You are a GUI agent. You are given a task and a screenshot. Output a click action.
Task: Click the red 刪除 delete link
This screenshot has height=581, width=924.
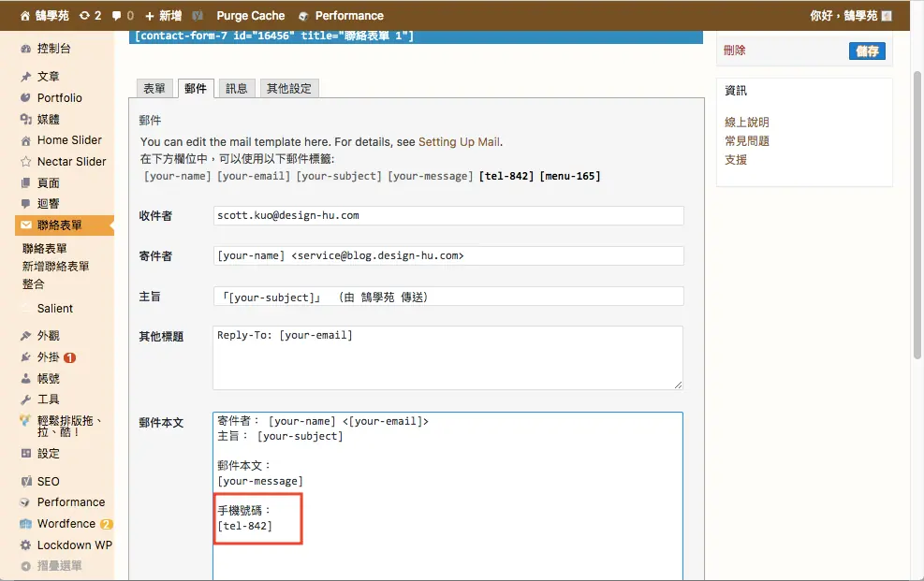pos(734,51)
